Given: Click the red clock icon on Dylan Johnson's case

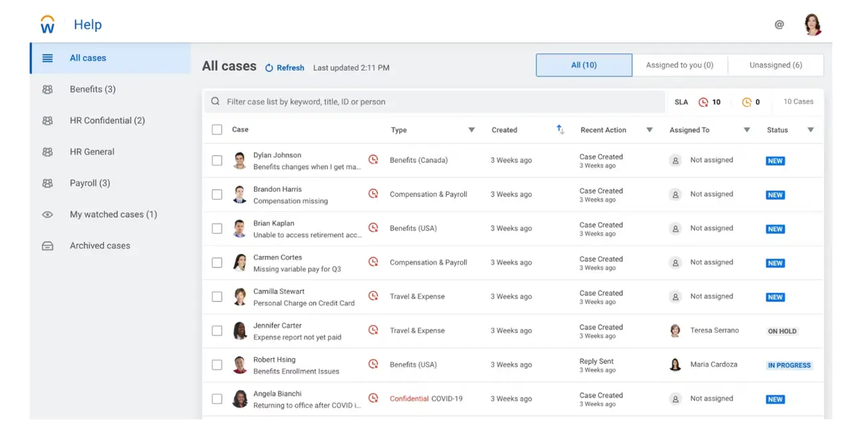Looking at the screenshot, I should pyautogui.click(x=373, y=160).
